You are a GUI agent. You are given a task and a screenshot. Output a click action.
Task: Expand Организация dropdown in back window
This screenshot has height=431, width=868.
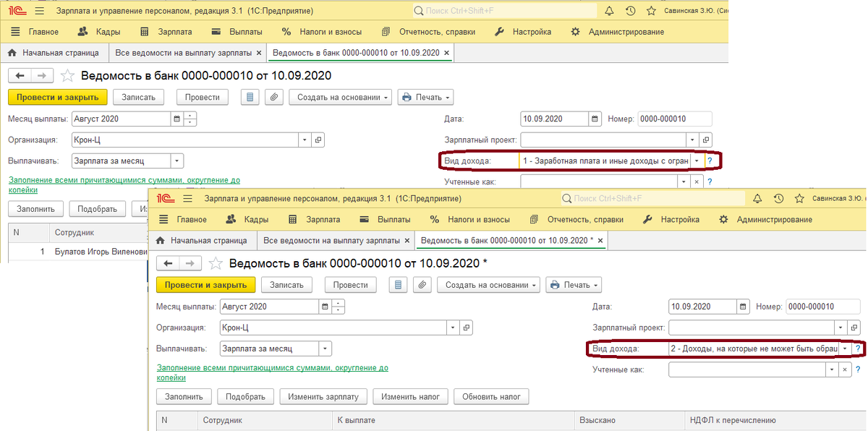coord(305,140)
